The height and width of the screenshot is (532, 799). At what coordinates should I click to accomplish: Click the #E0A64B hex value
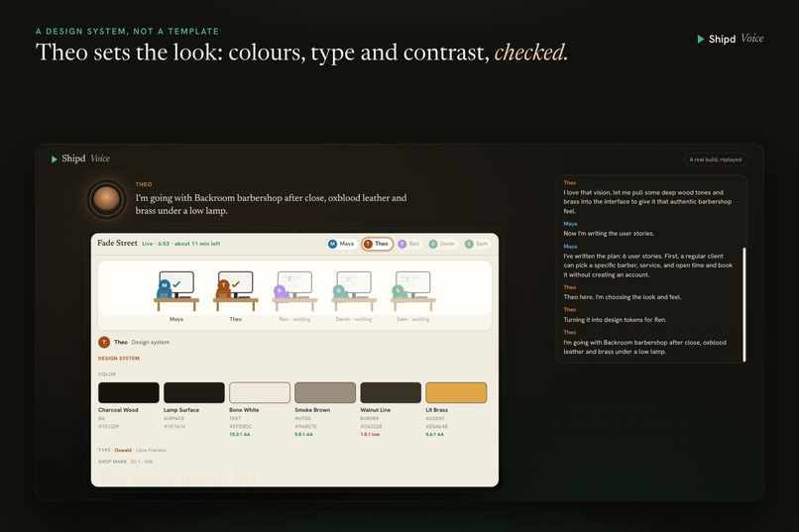coord(437,427)
